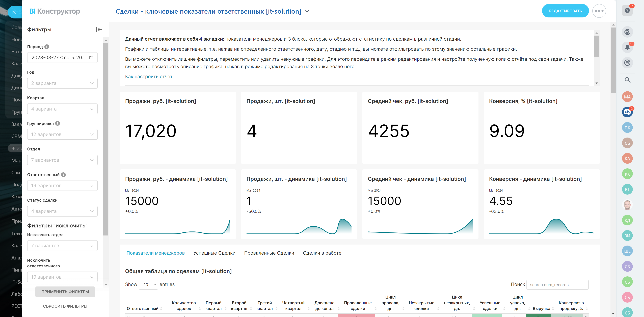Viewport: 644px width, 317px height.
Task: Switch to Проваленные Сделки tab
Action: (269, 253)
